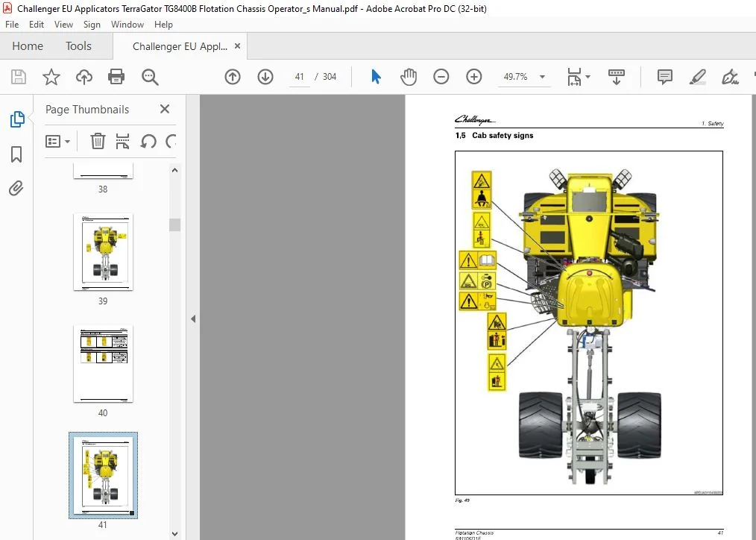
Task: Collapse the navigation pane arrow
Action: click(x=193, y=318)
